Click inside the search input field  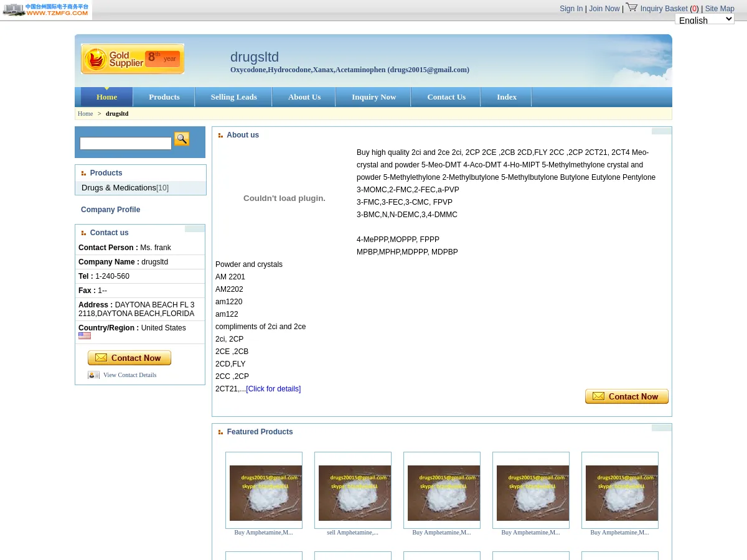[x=126, y=143]
